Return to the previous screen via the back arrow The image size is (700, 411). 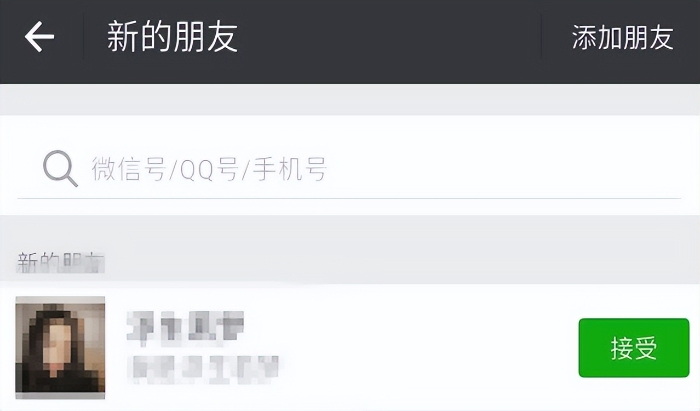tap(39, 37)
